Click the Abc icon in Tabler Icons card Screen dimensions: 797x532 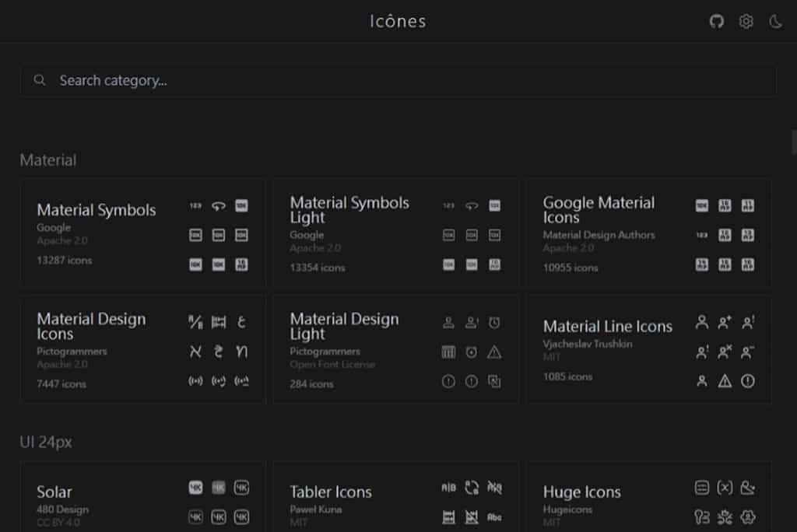[494, 517]
